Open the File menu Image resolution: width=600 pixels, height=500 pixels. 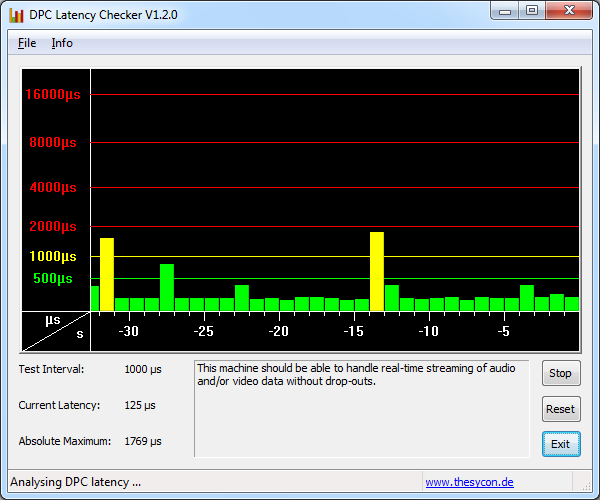[x=27, y=43]
